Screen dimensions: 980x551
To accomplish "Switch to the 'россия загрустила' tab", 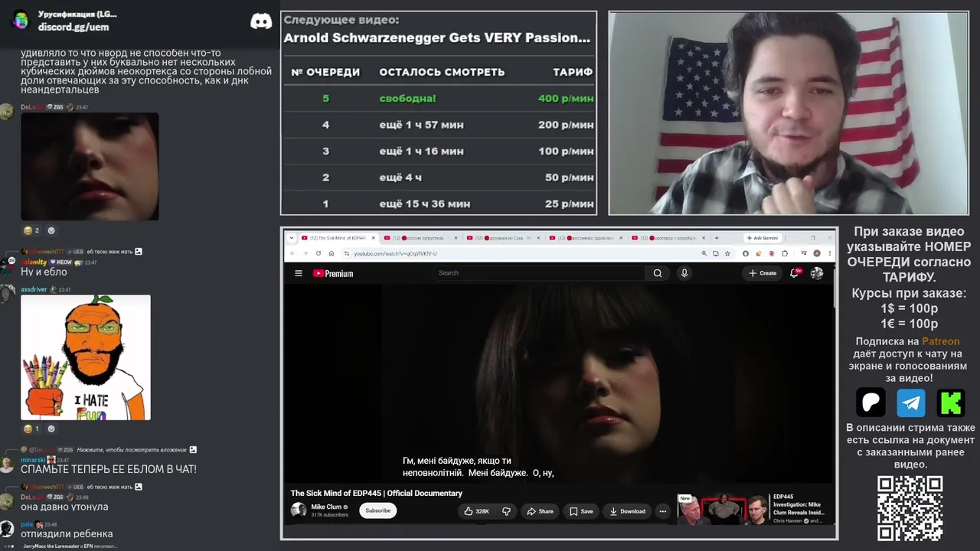I will (x=420, y=238).
